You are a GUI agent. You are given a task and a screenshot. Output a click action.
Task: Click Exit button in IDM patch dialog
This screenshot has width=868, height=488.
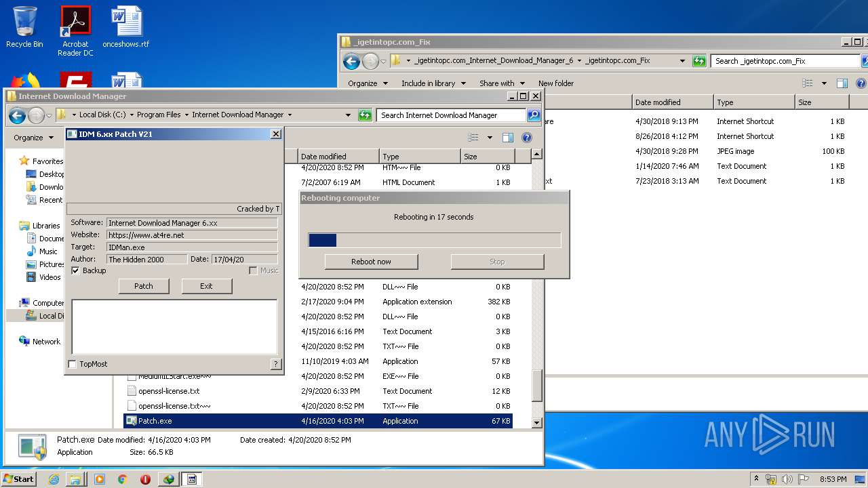(206, 286)
